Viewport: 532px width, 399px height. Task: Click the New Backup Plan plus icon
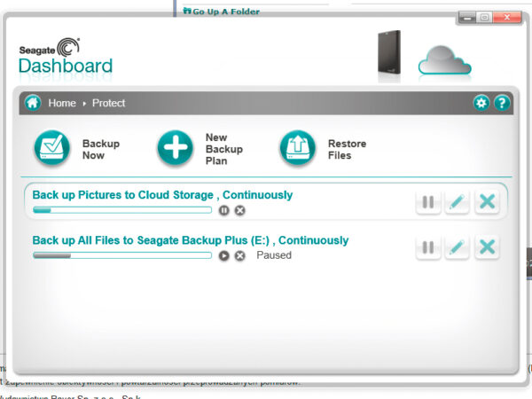pyautogui.click(x=176, y=149)
